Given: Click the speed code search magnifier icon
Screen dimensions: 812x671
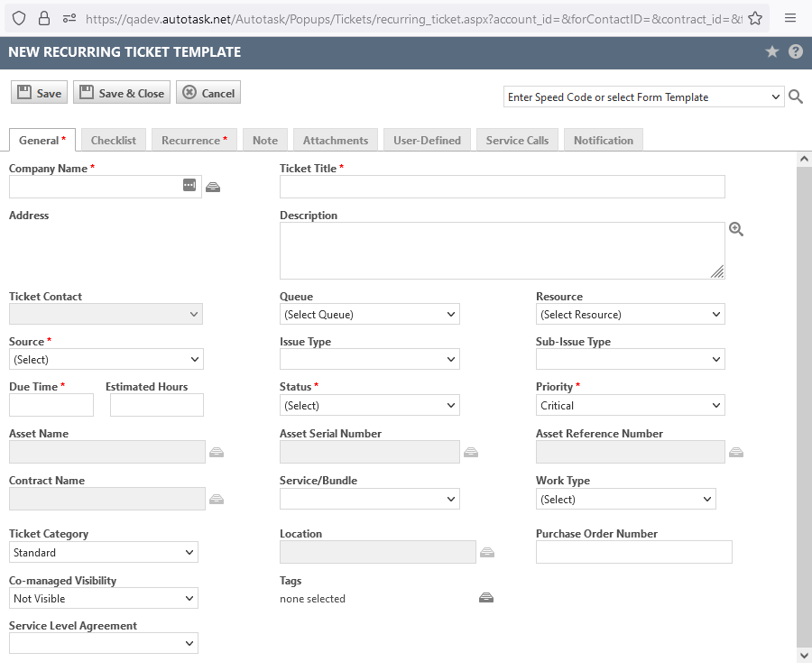Looking at the screenshot, I should [796, 97].
